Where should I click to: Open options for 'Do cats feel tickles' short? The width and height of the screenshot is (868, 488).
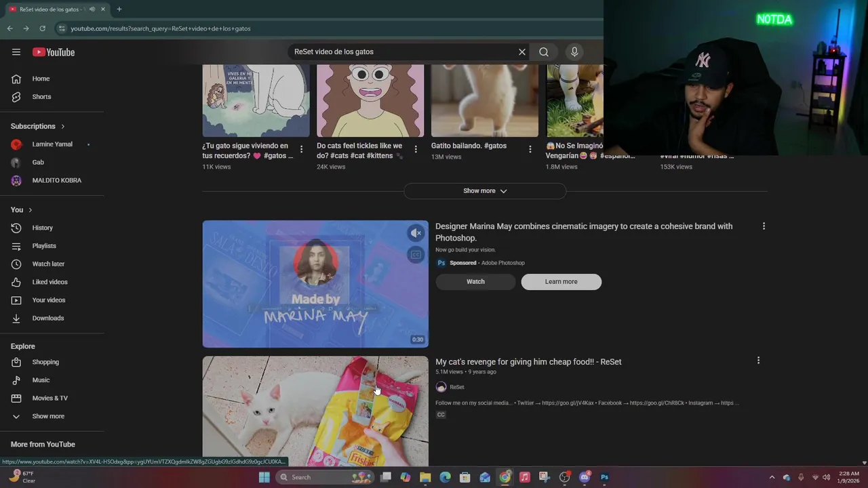[416, 149]
